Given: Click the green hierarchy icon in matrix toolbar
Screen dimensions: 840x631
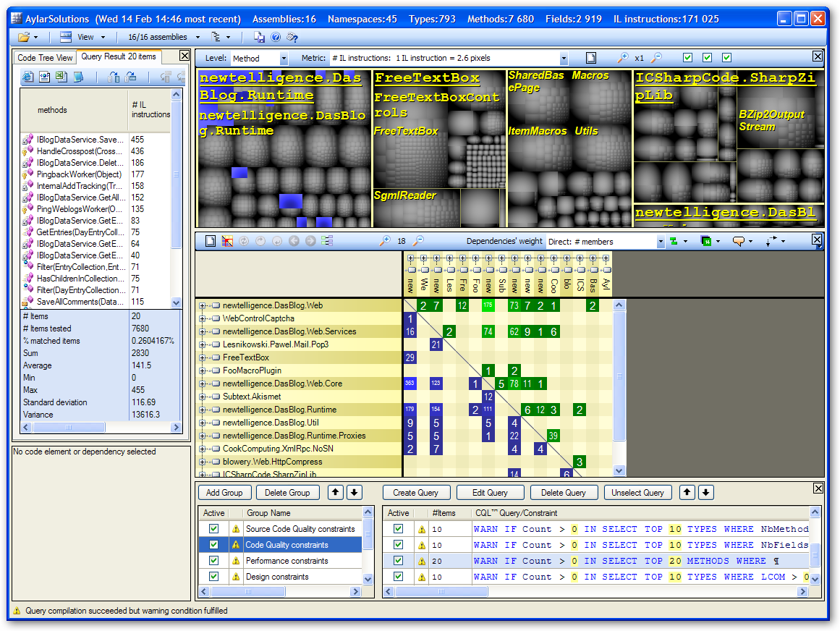Looking at the screenshot, I should click(674, 242).
